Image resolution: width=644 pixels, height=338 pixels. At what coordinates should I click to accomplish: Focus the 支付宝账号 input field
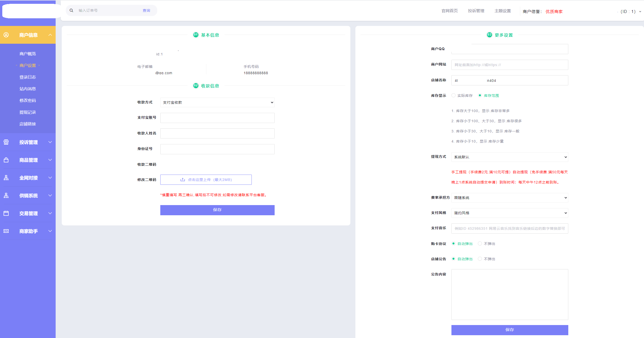217,118
